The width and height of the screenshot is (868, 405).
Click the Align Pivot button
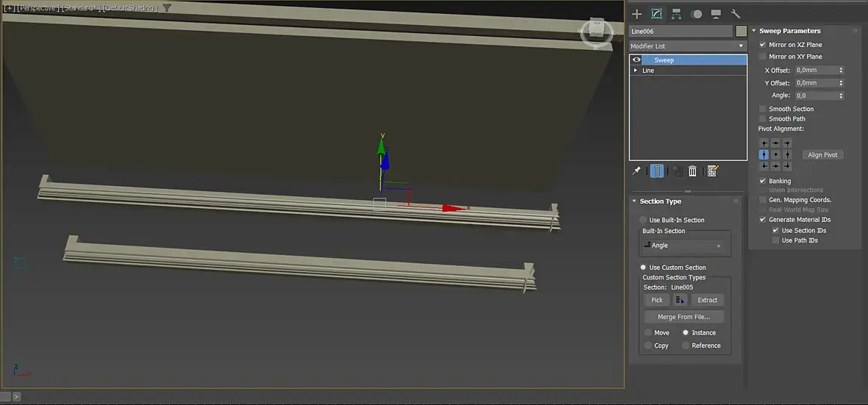click(x=822, y=155)
